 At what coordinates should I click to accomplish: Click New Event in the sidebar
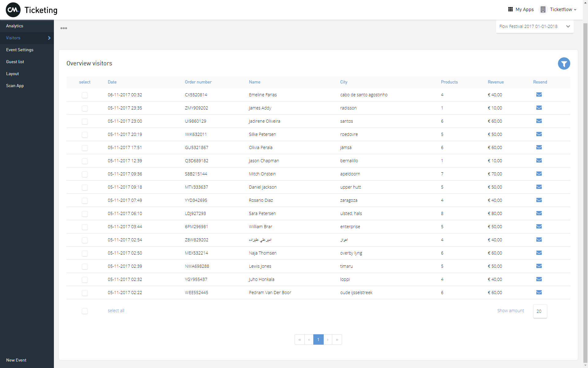(x=16, y=360)
